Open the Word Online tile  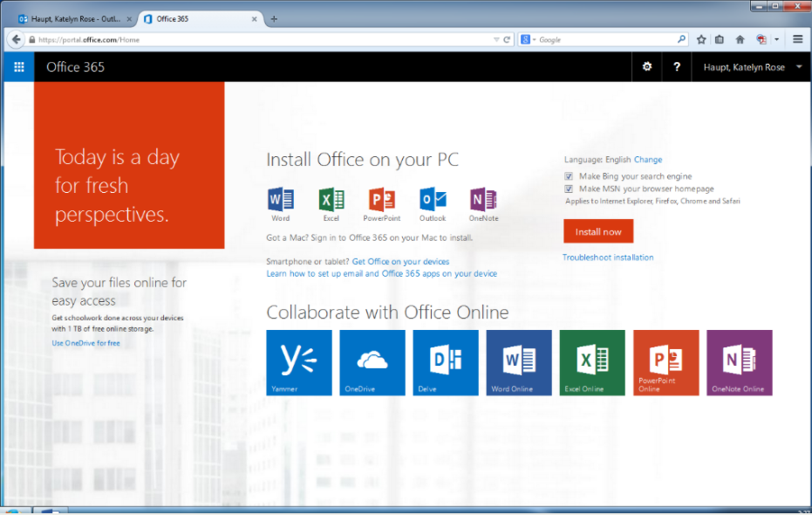[519, 362]
